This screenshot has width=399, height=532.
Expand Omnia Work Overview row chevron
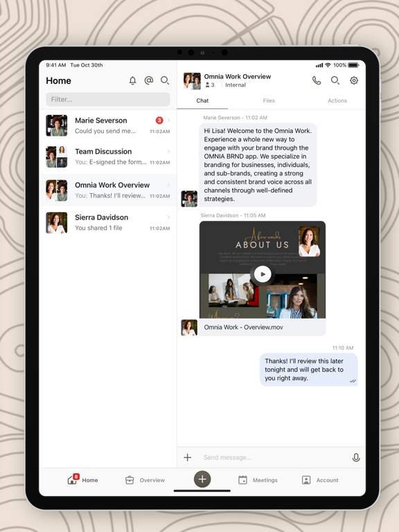[x=168, y=185]
